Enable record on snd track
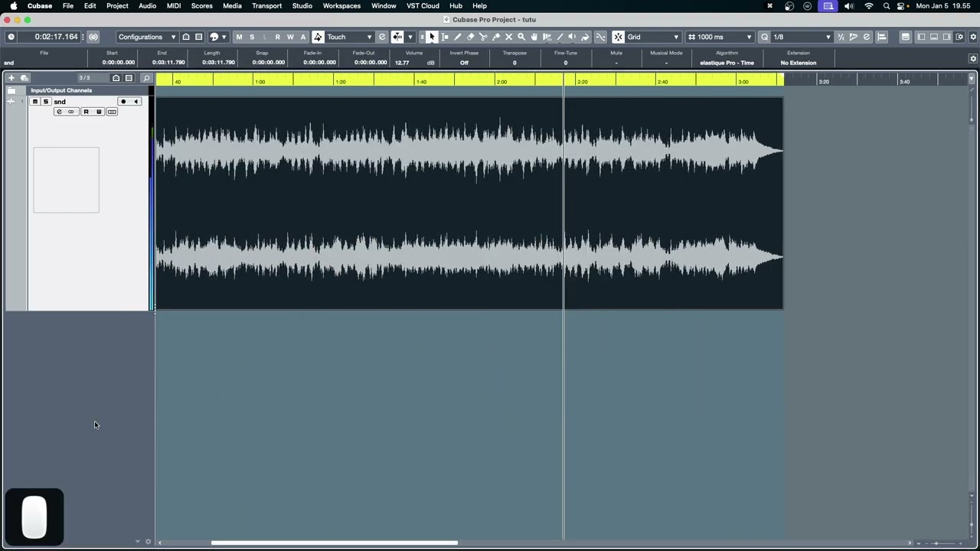The width and height of the screenshot is (980, 551). pyautogui.click(x=122, y=102)
